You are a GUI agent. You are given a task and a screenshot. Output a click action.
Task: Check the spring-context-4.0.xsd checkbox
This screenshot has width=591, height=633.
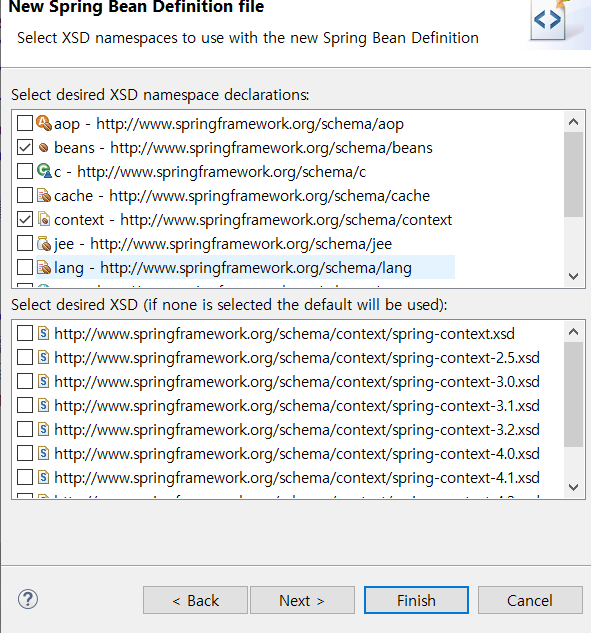[25, 453]
